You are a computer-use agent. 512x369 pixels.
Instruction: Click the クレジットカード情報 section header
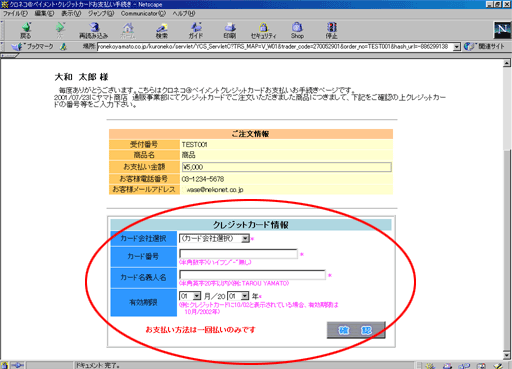251,225
